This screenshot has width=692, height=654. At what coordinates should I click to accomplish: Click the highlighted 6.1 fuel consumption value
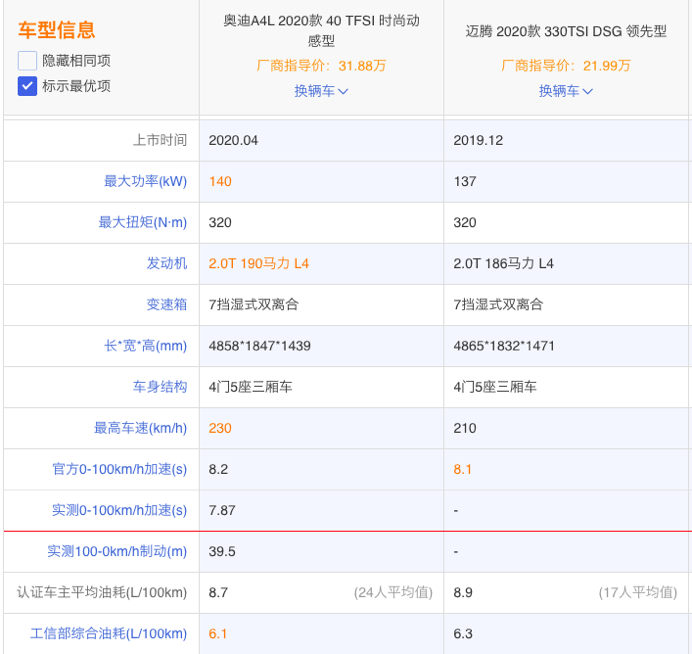click(218, 634)
